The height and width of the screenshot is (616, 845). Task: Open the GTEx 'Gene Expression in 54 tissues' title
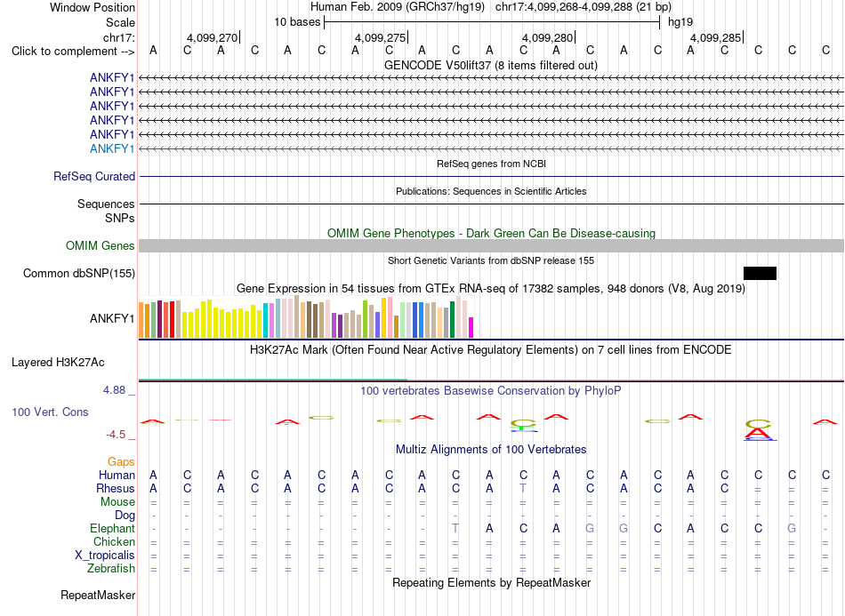tap(491, 288)
